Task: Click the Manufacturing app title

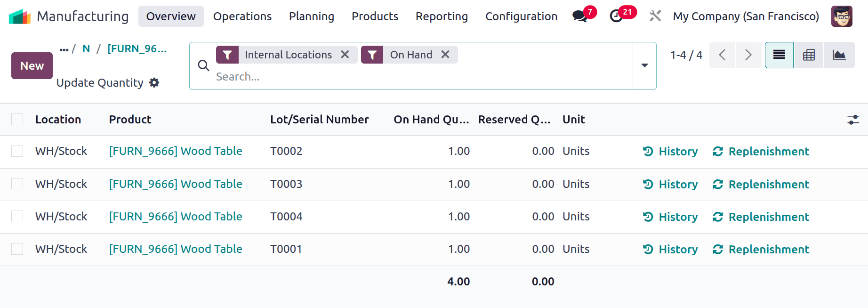Action: 83,16
